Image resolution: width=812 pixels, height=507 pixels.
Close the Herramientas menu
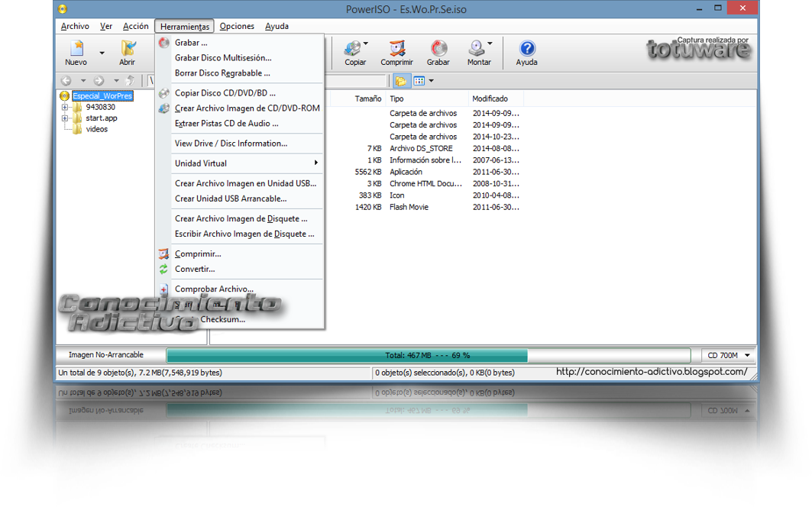click(184, 27)
